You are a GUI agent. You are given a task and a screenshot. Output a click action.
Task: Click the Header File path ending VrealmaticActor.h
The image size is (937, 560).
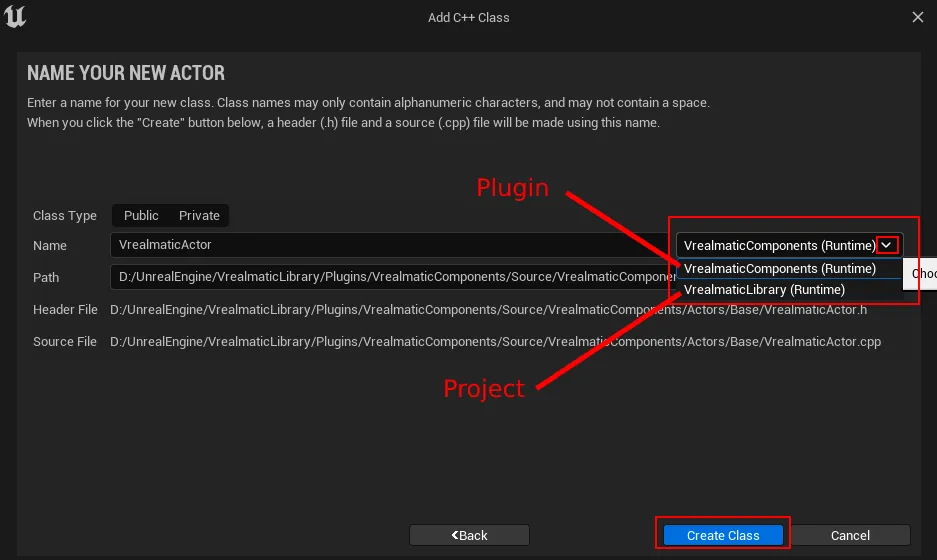pos(488,310)
